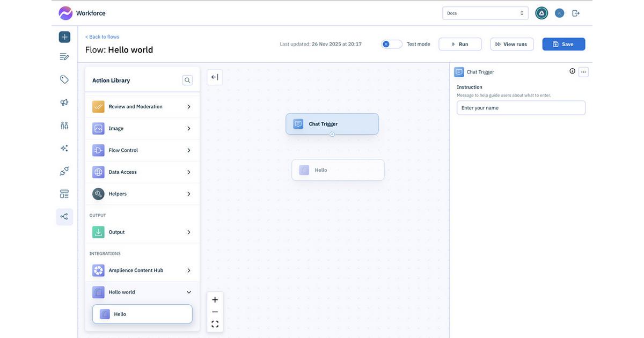Select the Hello node on canvas
Image resolution: width=644 pixels, height=338 pixels.
(x=338, y=170)
